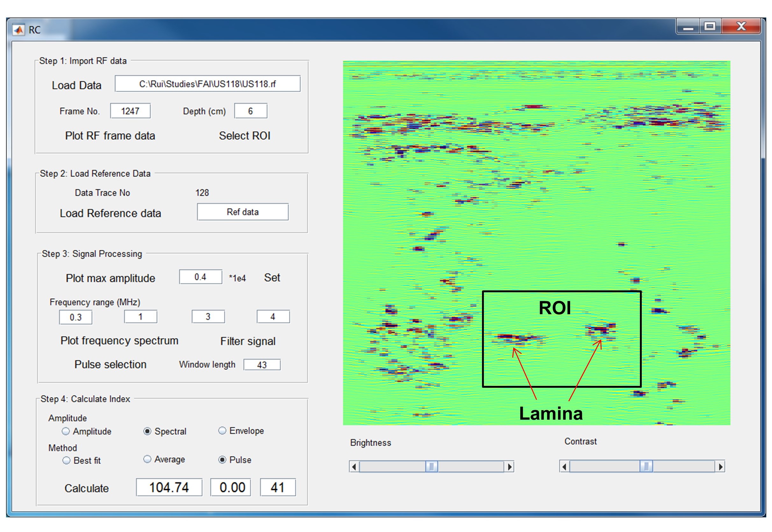Select the Amplitude radio button
772x532 pixels.
coord(66,432)
